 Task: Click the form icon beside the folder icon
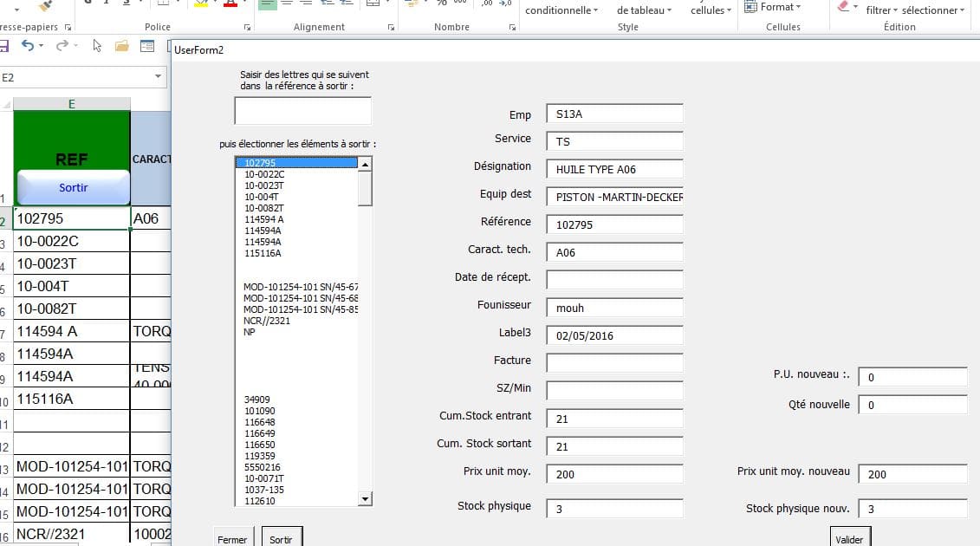point(147,46)
